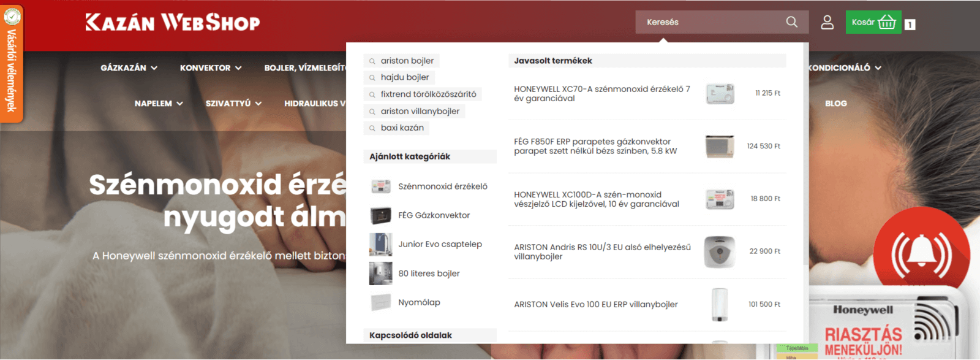Click the search magnifier icon
This screenshot has width=980, height=360.
tap(792, 22)
